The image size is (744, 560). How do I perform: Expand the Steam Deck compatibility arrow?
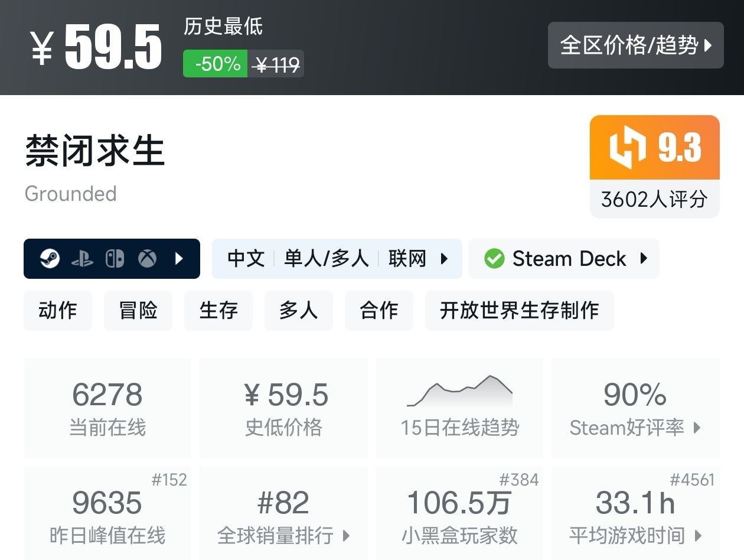(x=644, y=258)
